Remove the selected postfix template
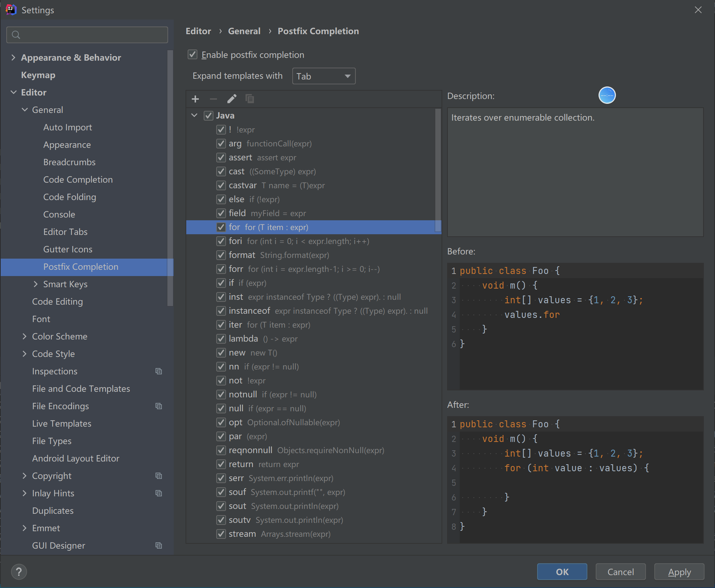The height and width of the screenshot is (588, 715). pyautogui.click(x=213, y=99)
